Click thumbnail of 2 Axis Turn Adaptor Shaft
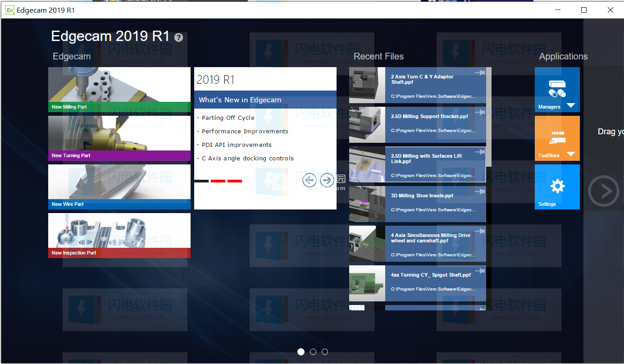The width and height of the screenshot is (624, 364). pos(367,85)
